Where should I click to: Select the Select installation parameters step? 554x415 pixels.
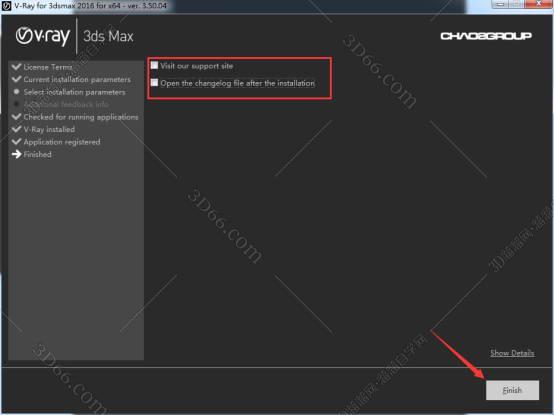click(x=74, y=92)
